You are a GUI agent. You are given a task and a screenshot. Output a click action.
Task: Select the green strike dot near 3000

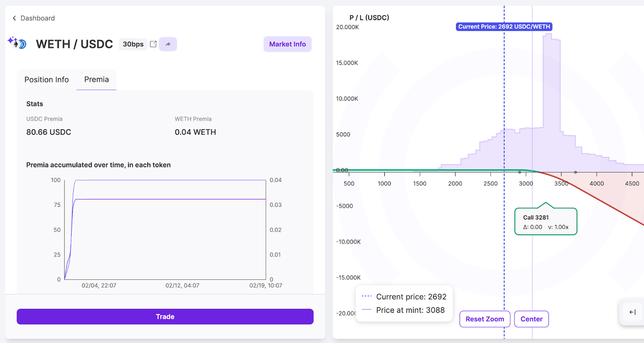pyautogui.click(x=520, y=172)
